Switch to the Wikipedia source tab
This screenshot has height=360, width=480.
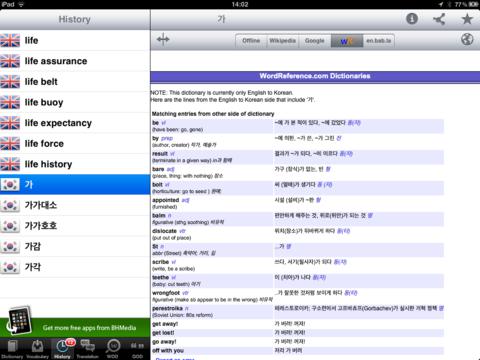pyautogui.click(x=283, y=41)
